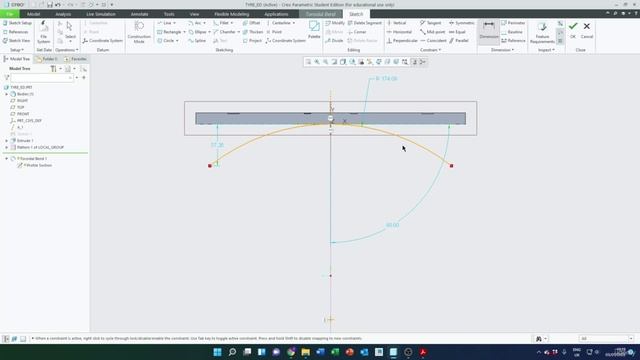Expand the Operations group dropdown

[x=67, y=50]
